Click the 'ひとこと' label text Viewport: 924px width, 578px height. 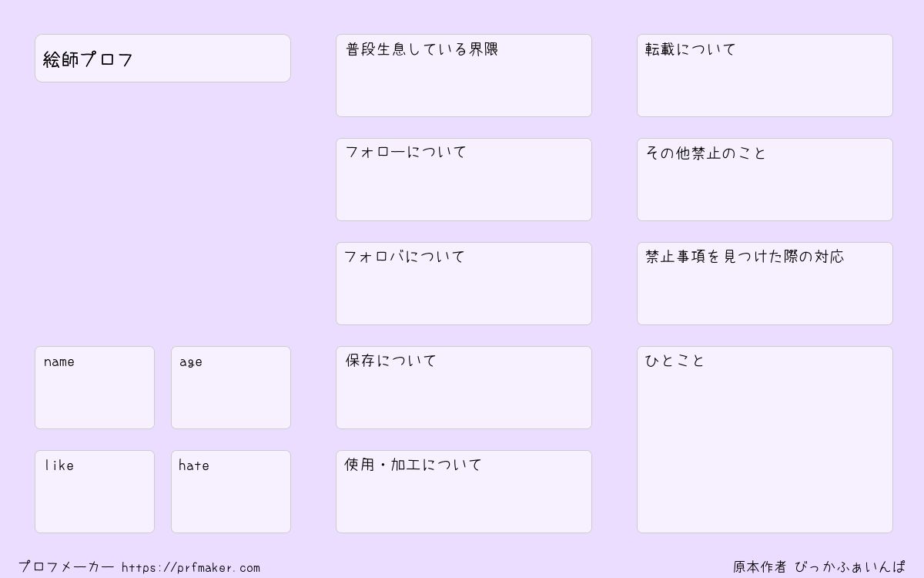click(x=675, y=361)
